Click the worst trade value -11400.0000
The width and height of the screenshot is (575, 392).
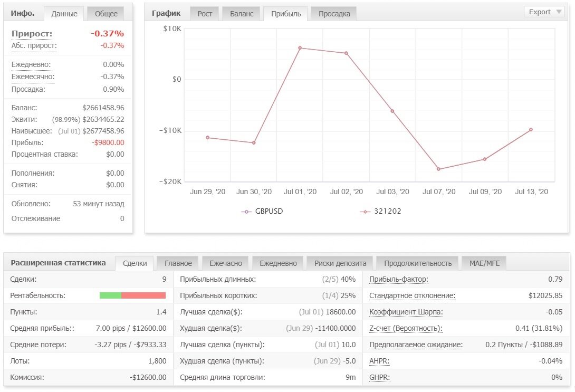tap(336, 328)
